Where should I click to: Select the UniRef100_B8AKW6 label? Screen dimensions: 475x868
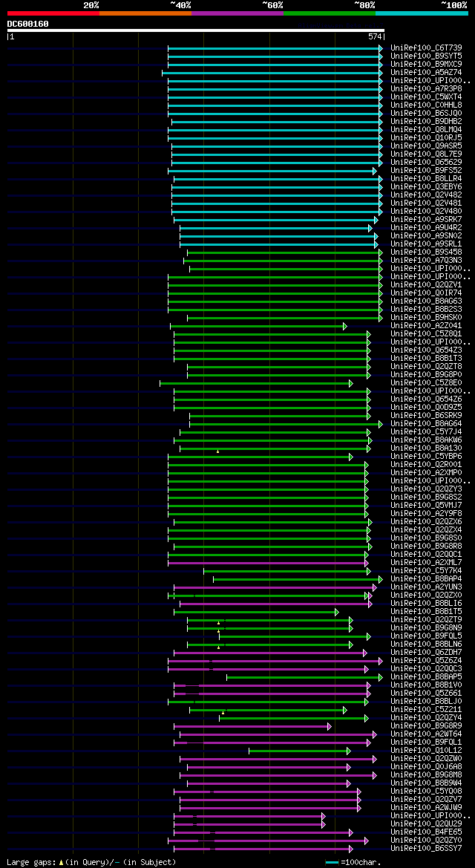click(426, 440)
